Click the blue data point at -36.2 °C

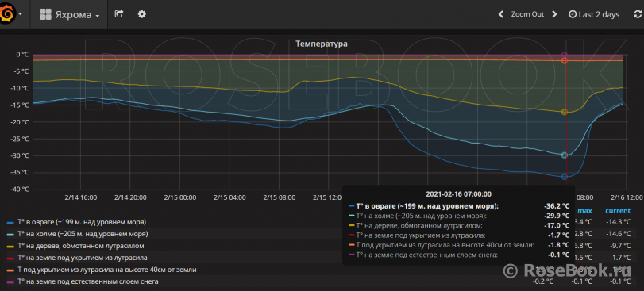[x=565, y=177]
